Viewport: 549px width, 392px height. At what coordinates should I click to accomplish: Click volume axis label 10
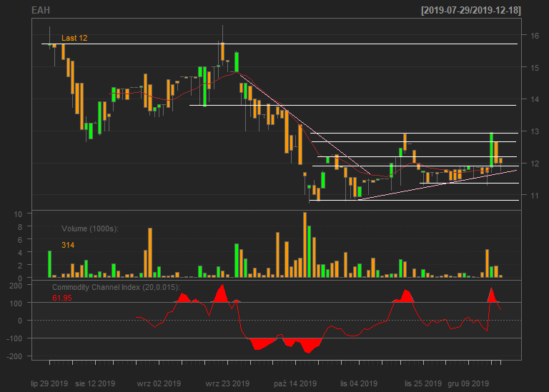(18, 214)
